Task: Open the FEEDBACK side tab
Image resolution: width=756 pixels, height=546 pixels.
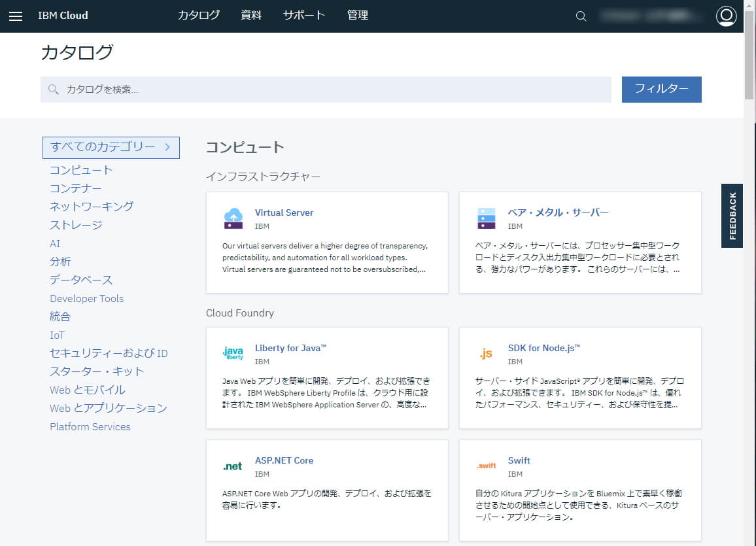Action: click(x=732, y=215)
